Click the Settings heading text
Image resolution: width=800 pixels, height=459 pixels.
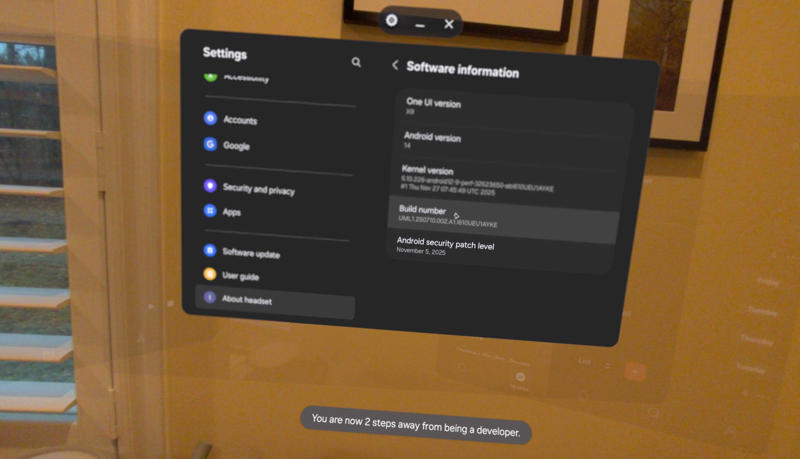tap(224, 53)
